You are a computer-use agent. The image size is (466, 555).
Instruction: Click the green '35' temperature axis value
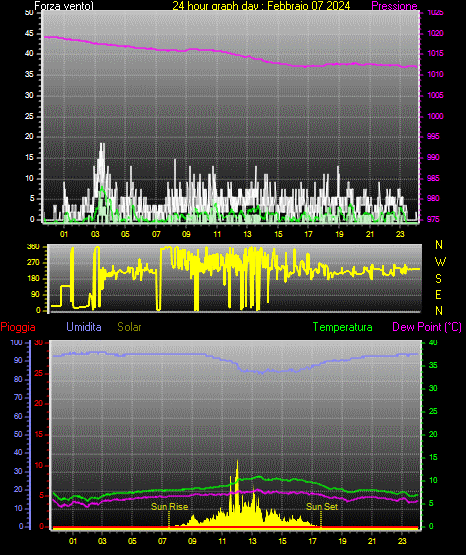[x=433, y=365]
